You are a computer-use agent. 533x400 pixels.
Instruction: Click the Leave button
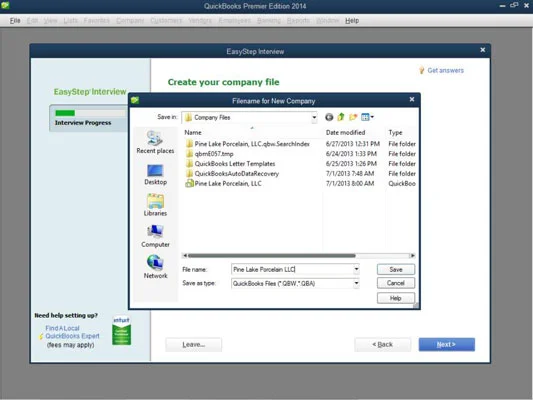(x=193, y=345)
